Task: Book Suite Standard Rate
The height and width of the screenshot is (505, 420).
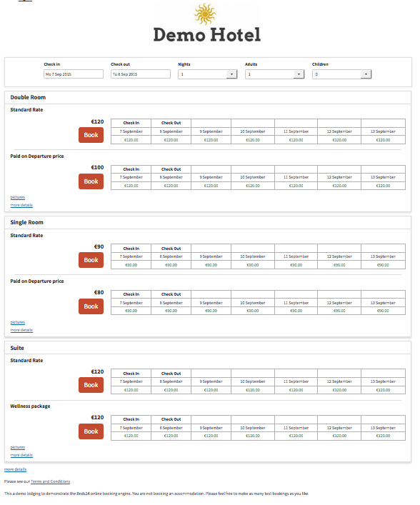Action: pos(91,385)
